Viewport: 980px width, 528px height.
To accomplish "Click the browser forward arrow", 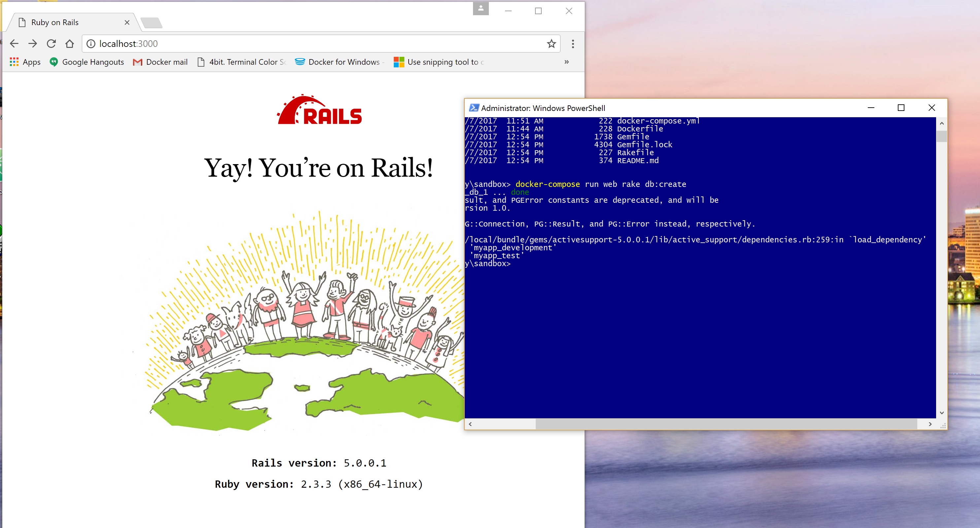I will pyautogui.click(x=33, y=44).
